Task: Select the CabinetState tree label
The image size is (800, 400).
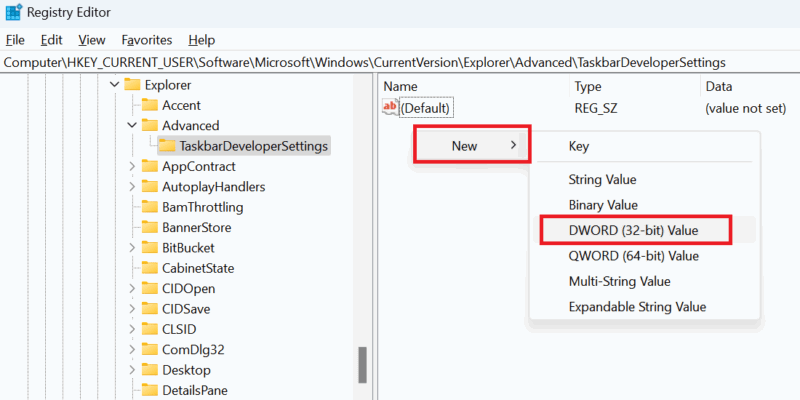Action: click(x=198, y=268)
